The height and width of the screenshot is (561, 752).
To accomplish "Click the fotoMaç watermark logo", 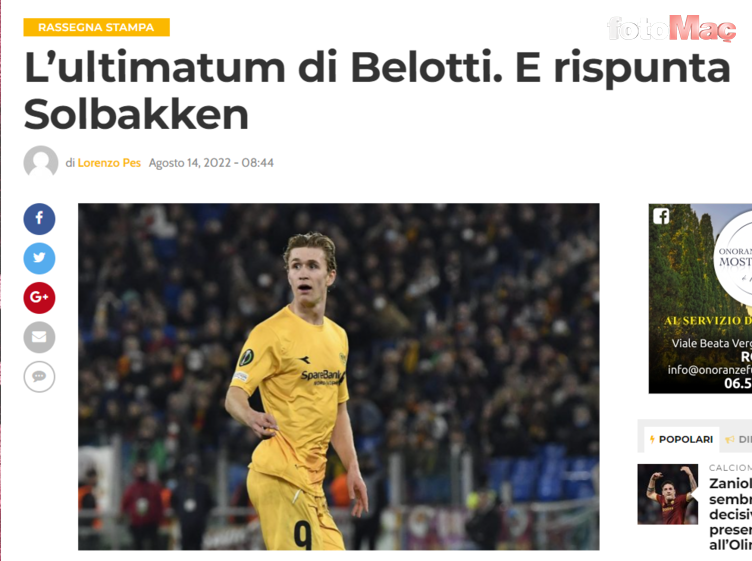I will coord(671,28).
